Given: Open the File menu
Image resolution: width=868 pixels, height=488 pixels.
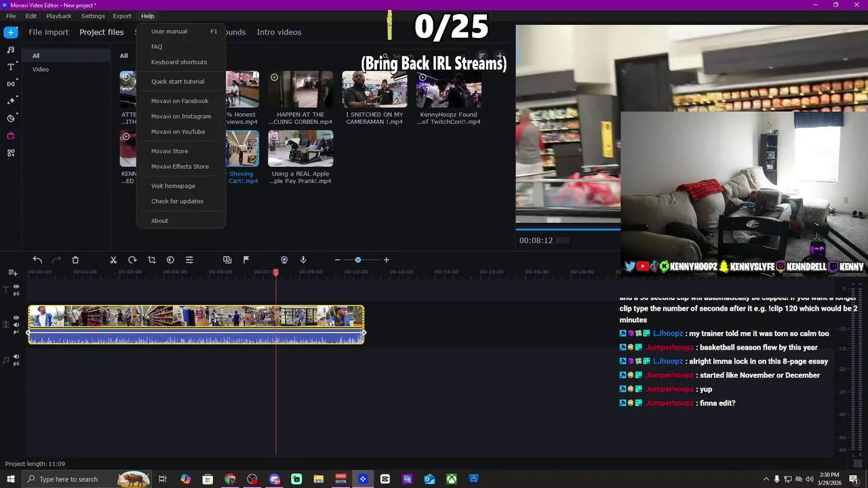Looking at the screenshot, I should click(x=11, y=16).
